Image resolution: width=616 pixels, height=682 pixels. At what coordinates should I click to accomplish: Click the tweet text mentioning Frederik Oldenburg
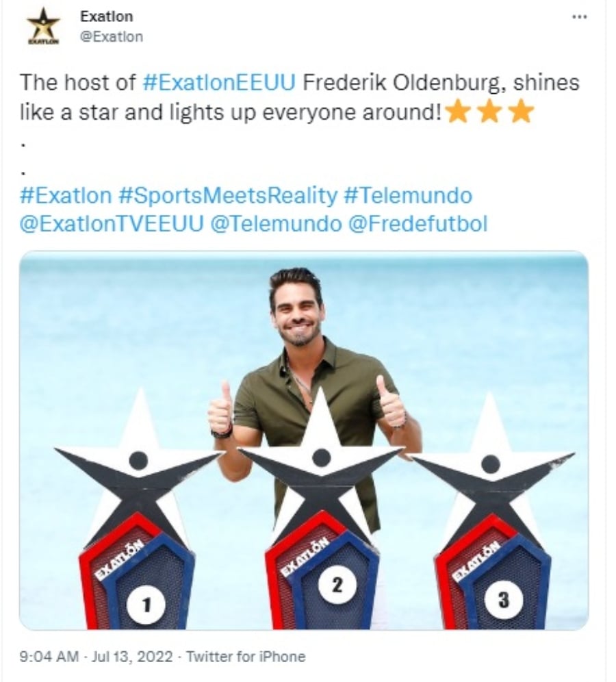(300, 97)
